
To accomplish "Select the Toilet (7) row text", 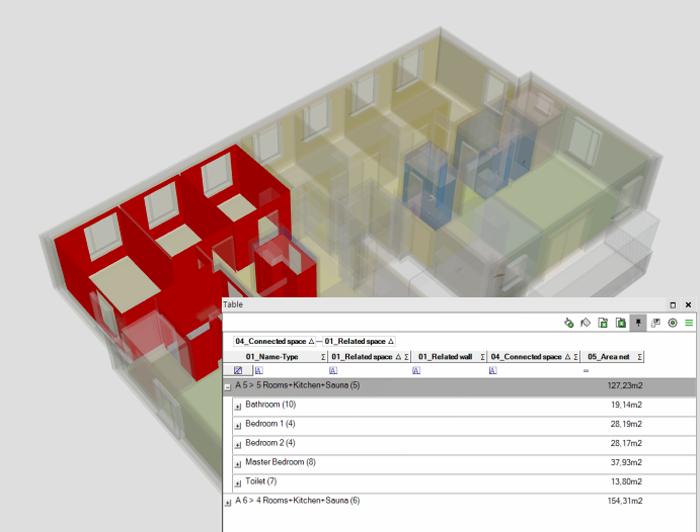I will [x=261, y=481].
